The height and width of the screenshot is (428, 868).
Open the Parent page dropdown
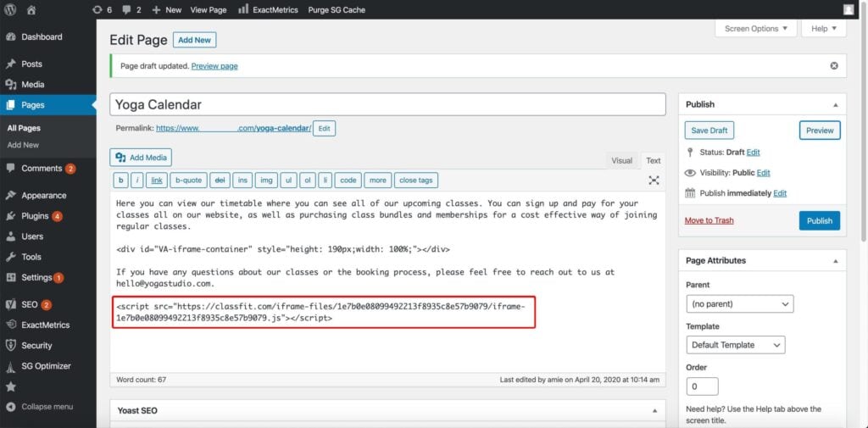739,304
